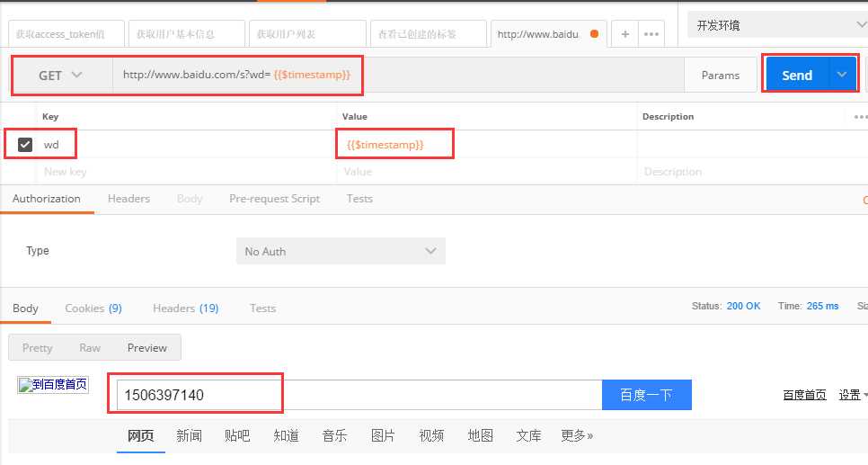Image resolution: width=868 pixels, height=465 pixels.
Task: Switch to the 获取用户基本信息 request tab
Action: pyautogui.click(x=187, y=34)
